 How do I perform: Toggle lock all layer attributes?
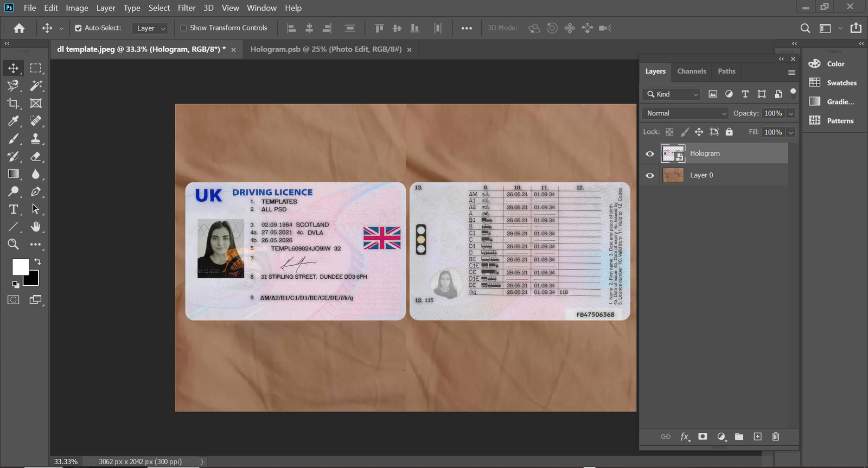[x=729, y=132]
